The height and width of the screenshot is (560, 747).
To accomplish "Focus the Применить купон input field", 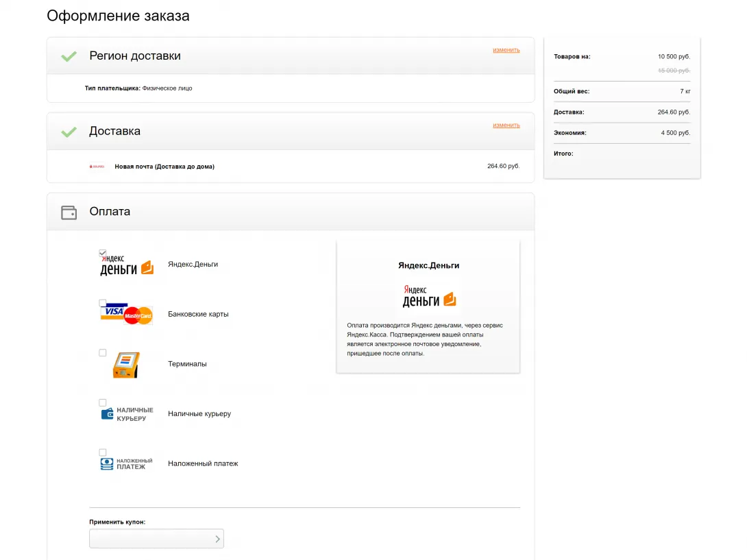I will (x=156, y=539).
